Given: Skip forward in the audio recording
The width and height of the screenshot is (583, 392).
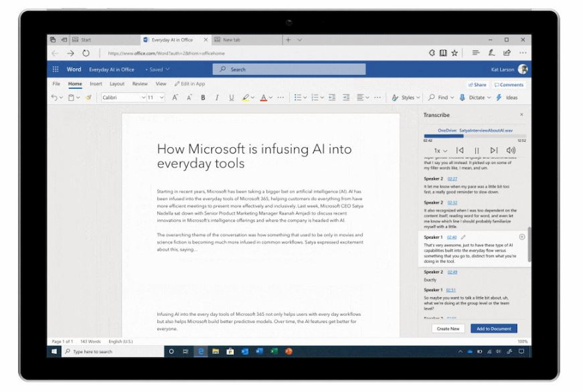Looking at the screenshot, I should coord(494,151).
